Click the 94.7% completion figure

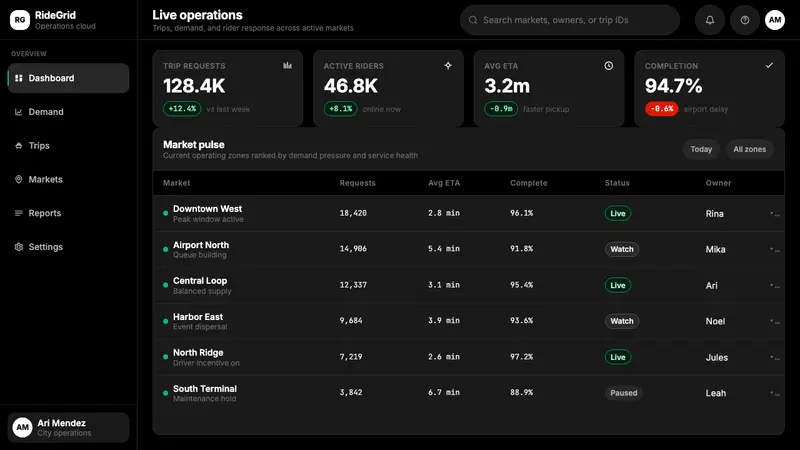coord(673,86)
